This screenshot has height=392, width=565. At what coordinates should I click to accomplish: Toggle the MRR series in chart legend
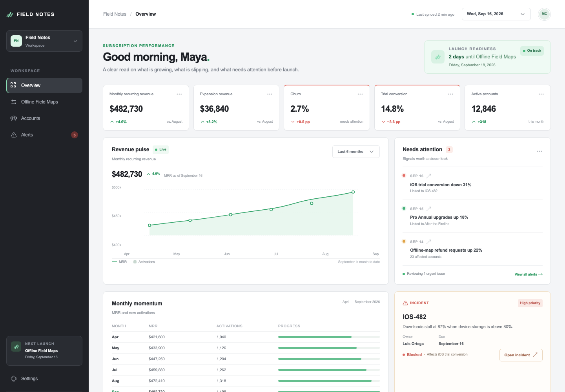point(119,262)
